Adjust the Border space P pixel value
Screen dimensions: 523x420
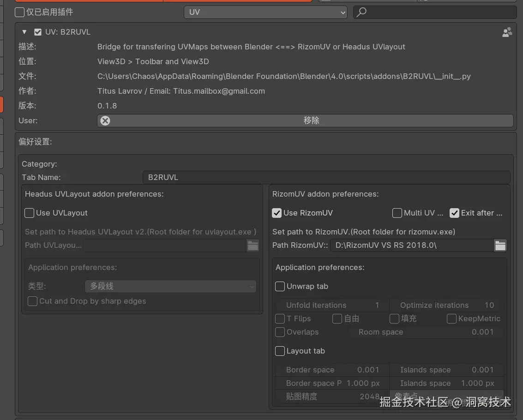pyautogui.click(x=332, y=383)
